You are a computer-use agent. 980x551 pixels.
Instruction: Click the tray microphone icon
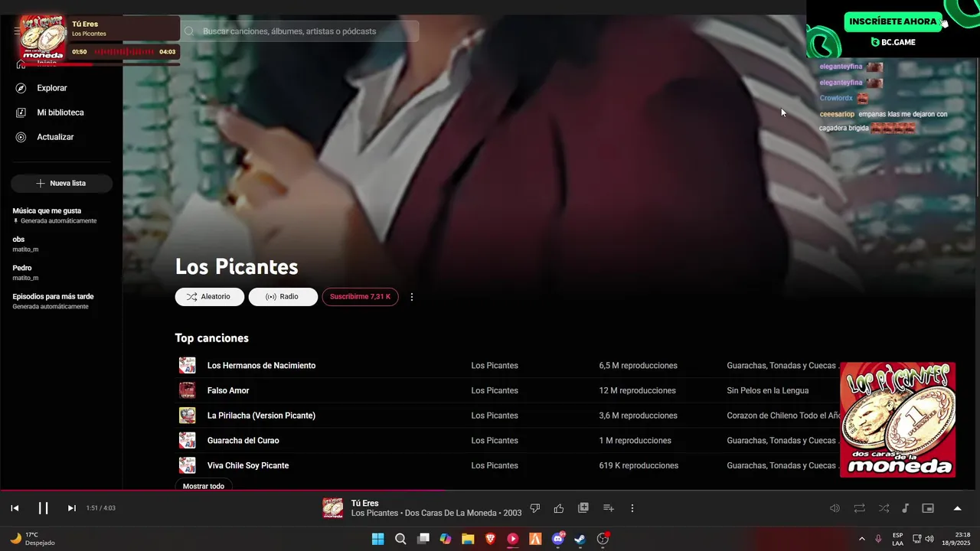[x=878, y=539]
